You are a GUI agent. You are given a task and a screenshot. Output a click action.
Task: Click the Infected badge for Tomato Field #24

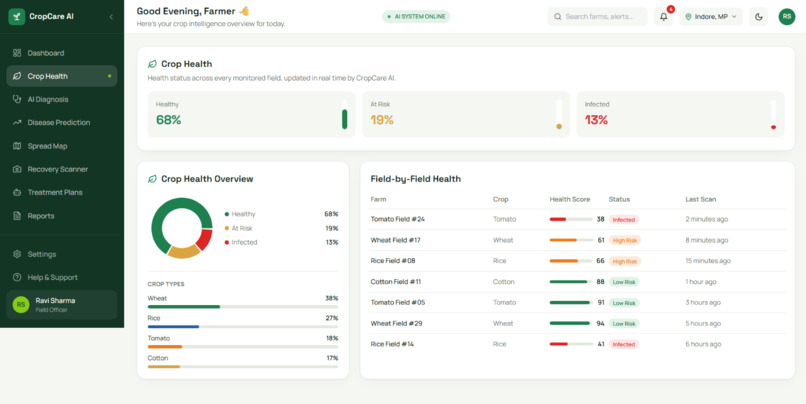pyautogui.click(x=624, y=219)
